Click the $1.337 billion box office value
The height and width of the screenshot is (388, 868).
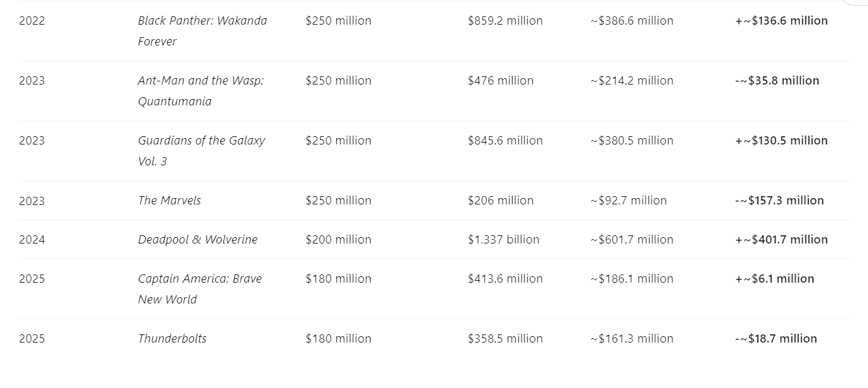click(x=504, y=240)
